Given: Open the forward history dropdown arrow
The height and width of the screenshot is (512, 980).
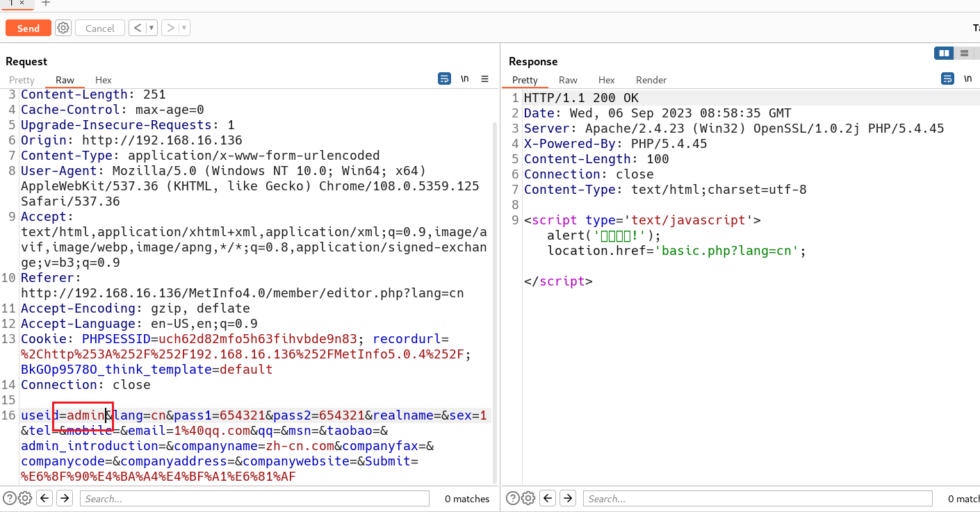Looking at the screenshot, I should click(x=184, y=28).
